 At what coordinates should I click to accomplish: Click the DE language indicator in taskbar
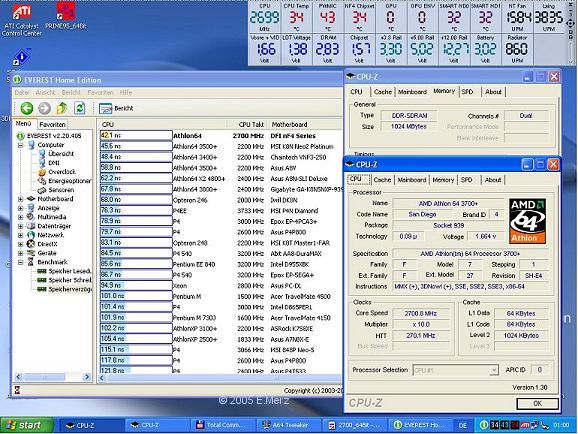pyautogui.click(x=462, y=426)
